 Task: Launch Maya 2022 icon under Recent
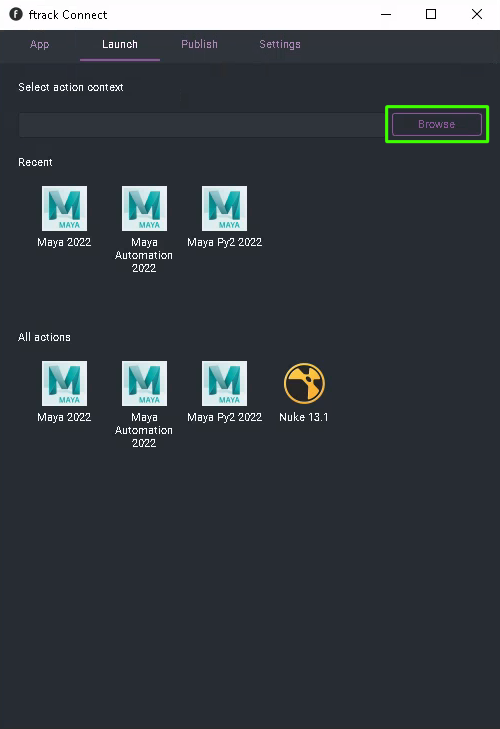pyautogui.click(x=64, y=208)
